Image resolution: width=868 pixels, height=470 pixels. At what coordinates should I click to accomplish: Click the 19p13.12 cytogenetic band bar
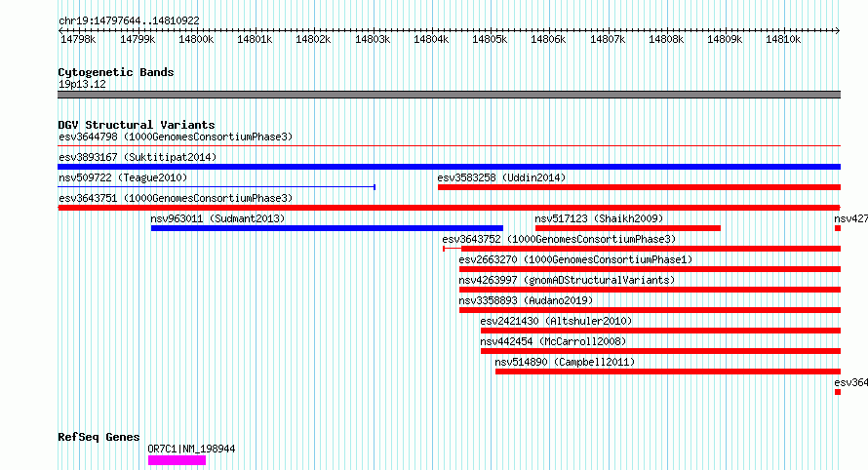click(449, 95)
